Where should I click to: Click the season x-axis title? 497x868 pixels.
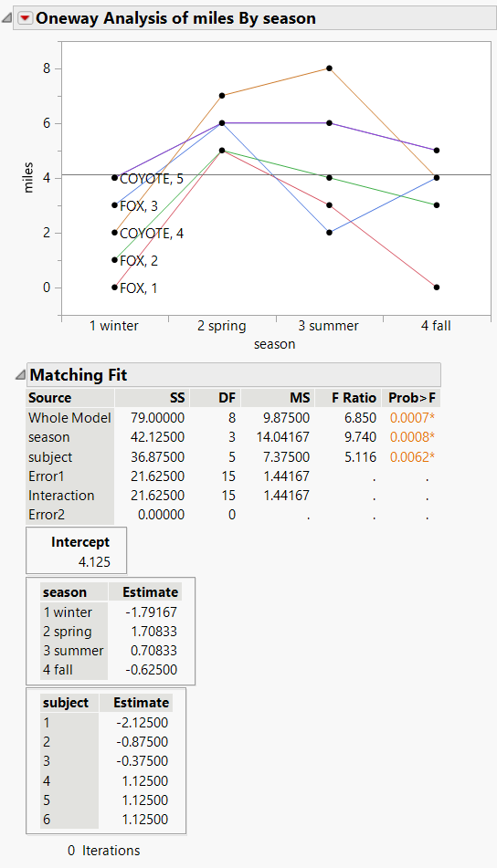(x=275, y=344)
